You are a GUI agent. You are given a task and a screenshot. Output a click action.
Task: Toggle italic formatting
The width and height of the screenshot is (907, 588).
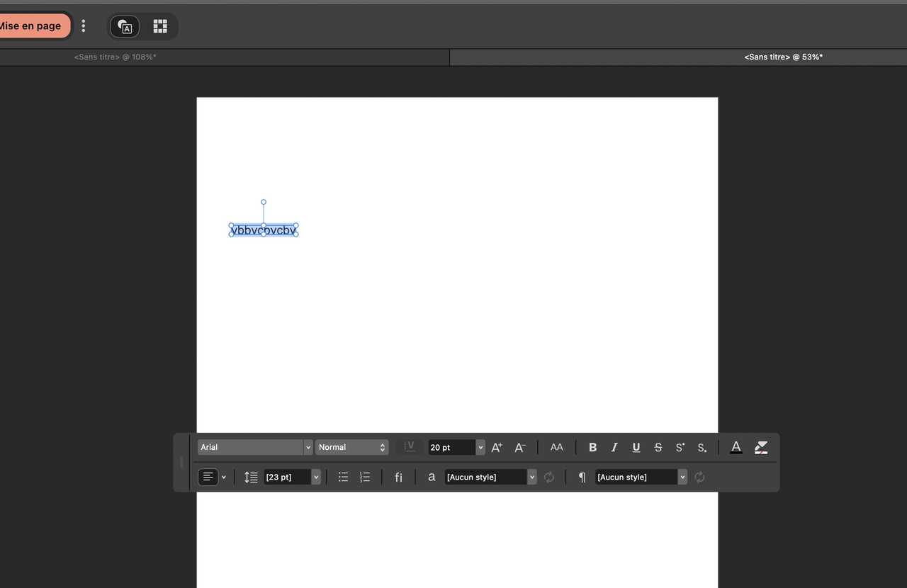(x=614, y=447)
